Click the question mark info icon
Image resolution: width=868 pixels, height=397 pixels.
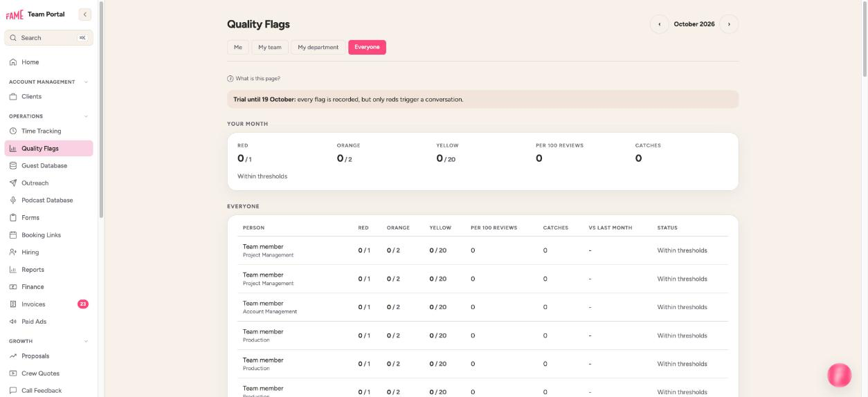pyautogui.click(x=230, y=79)
